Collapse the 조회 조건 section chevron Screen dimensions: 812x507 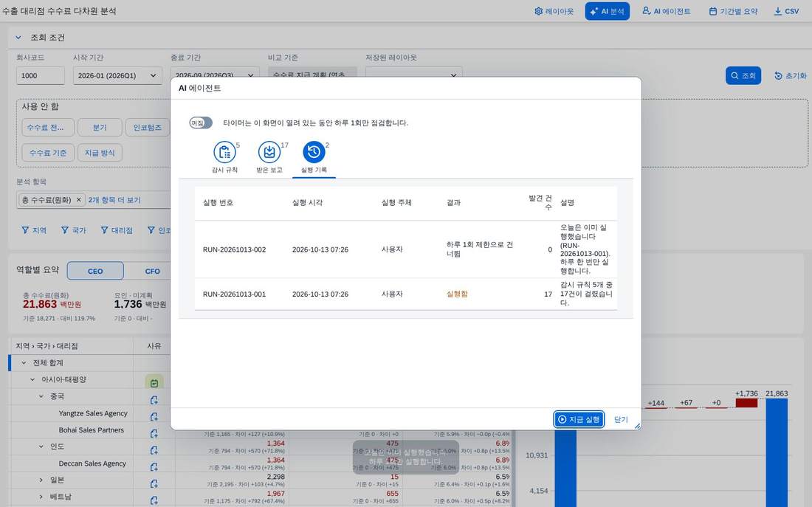tap(18, 38)
